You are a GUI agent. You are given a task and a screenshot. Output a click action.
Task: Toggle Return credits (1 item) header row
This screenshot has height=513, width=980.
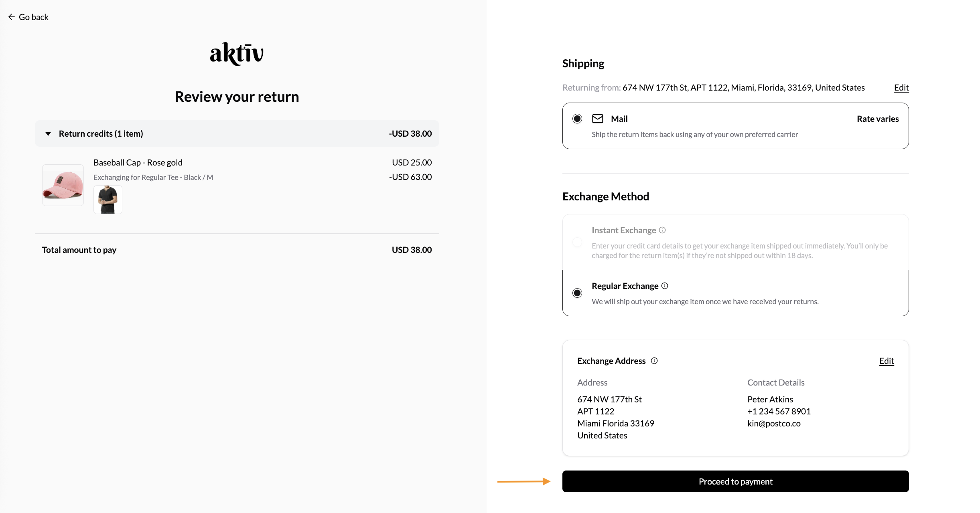click(x=237, y=133)
